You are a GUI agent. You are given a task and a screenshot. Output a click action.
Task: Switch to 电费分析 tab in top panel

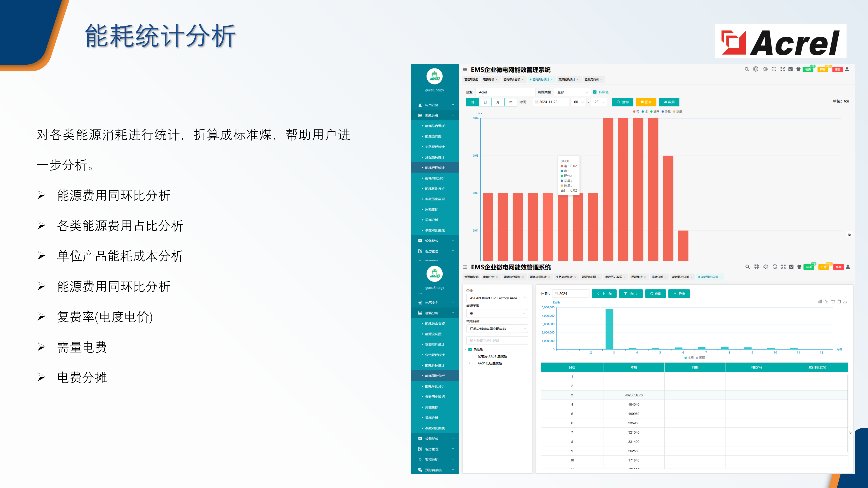[x=488, y=80]
